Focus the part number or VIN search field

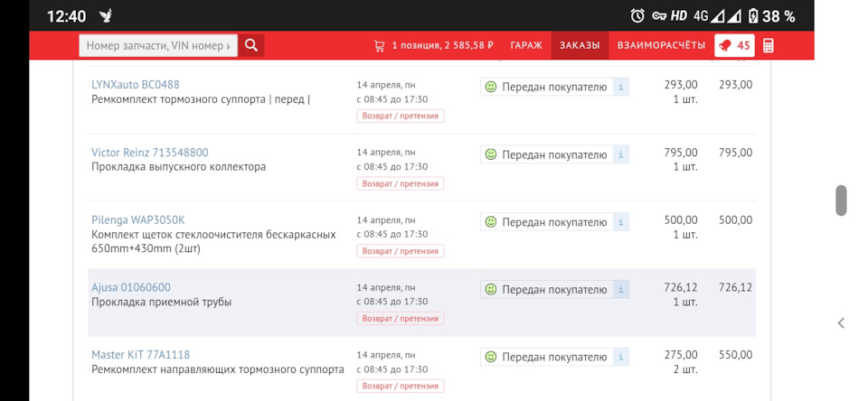point(158,45)
